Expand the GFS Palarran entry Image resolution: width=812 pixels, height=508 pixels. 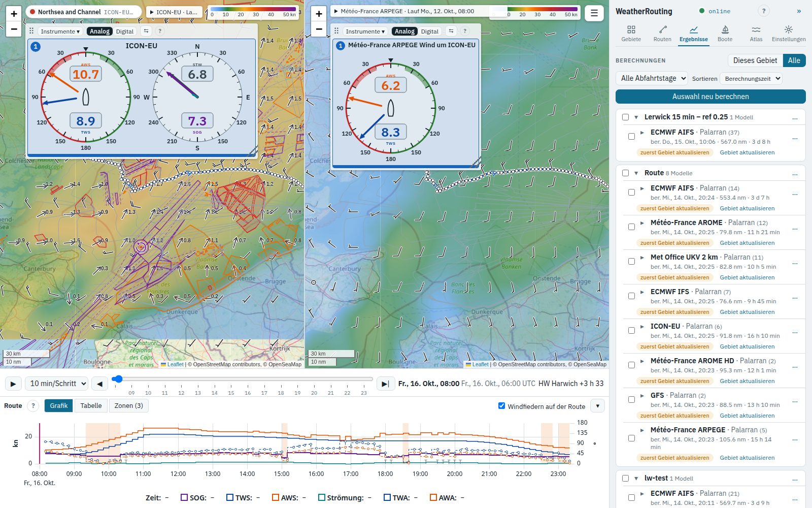(642, 395)
